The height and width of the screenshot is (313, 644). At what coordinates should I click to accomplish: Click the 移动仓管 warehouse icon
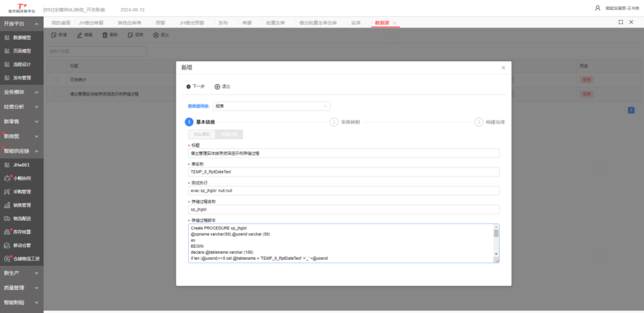click(7, 245)
